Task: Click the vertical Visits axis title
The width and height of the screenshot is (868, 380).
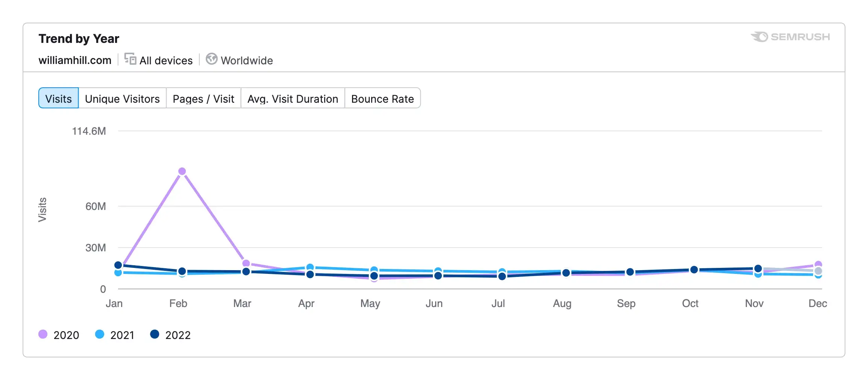Action: (x=42, y=210)
